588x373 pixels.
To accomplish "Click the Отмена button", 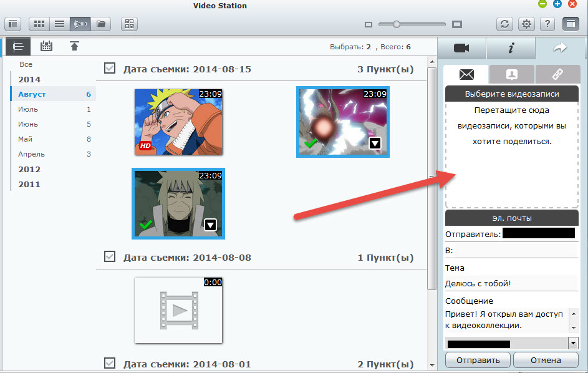I will (546, 361).
